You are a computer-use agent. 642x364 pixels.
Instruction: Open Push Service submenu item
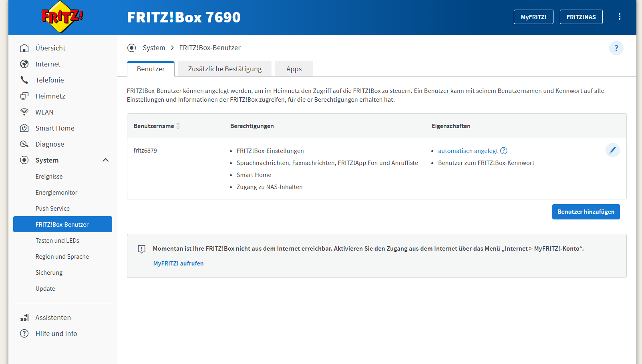click(52, 209)
